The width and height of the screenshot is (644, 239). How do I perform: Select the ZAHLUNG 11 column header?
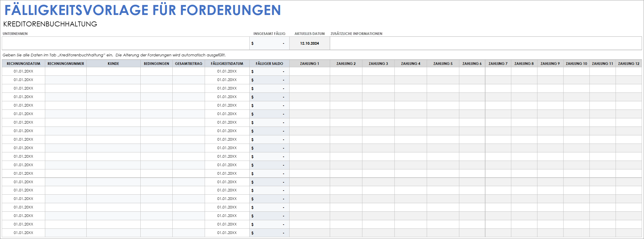603,63
